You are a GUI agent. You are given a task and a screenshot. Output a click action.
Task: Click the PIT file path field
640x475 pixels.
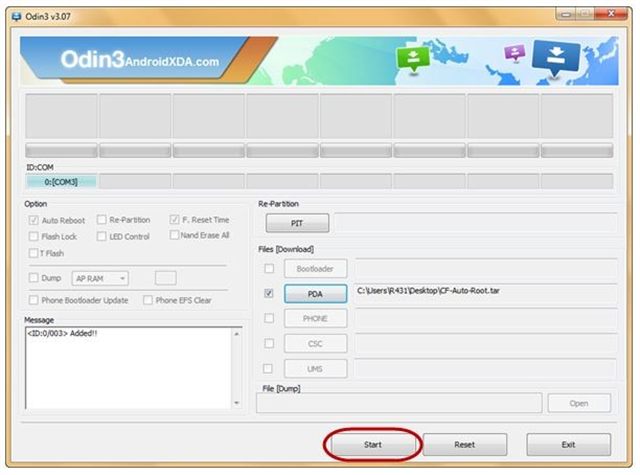(476, 223)
